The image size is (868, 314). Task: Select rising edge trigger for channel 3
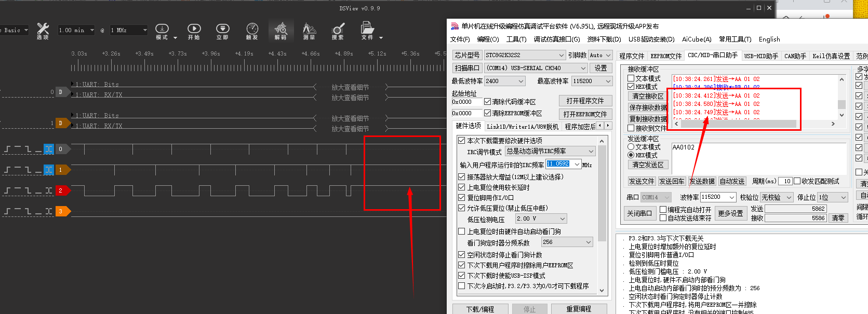pos(8,211)
